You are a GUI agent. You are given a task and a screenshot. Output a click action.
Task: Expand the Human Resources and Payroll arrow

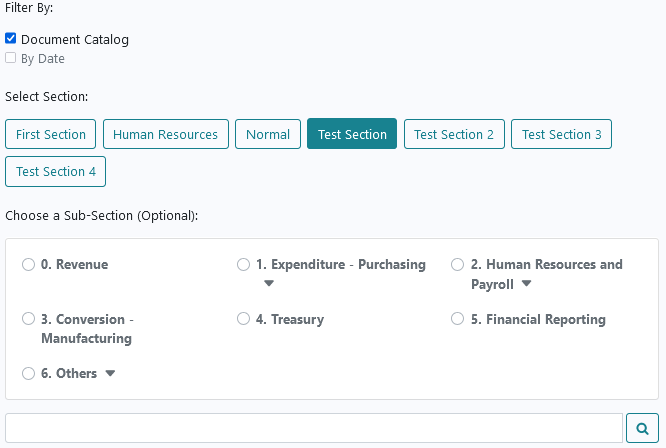pos(526,283)
